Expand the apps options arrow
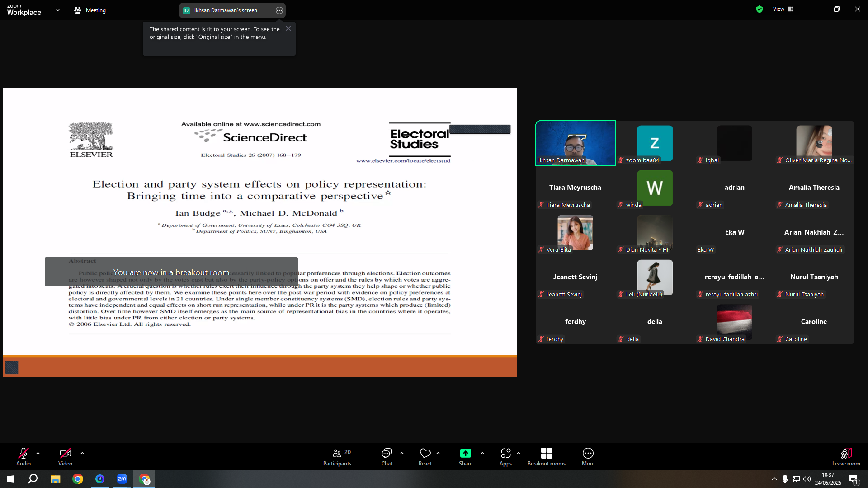Image resolution: width=868 pixels, height=488 pixels. (519, 453)
